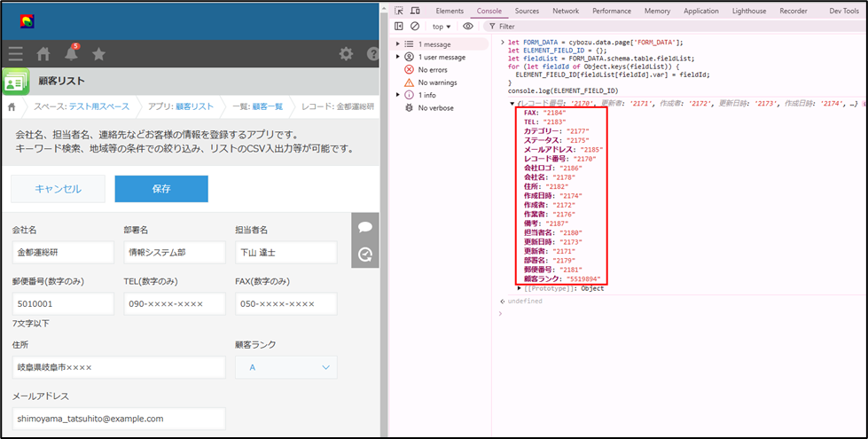Switch to the Elements tab

450,11
